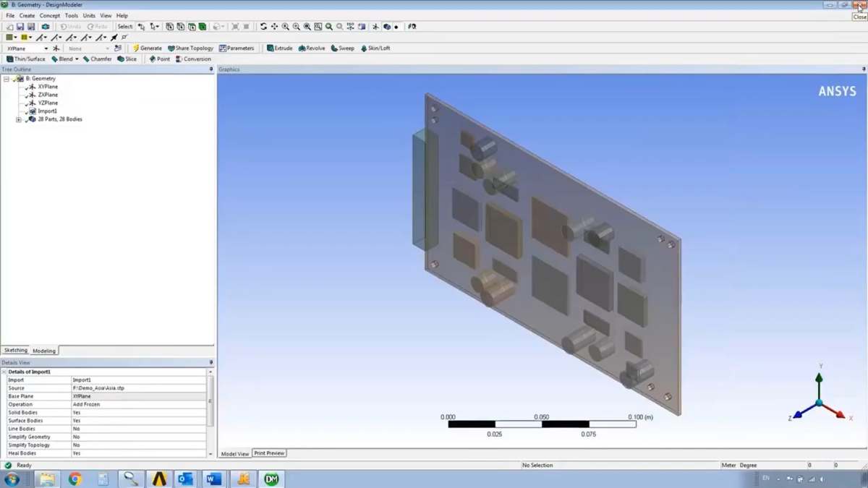The width and height of the screenshot is (868, 488).
Task: Toggle the Details View pin
Action: tap(211, 363)
